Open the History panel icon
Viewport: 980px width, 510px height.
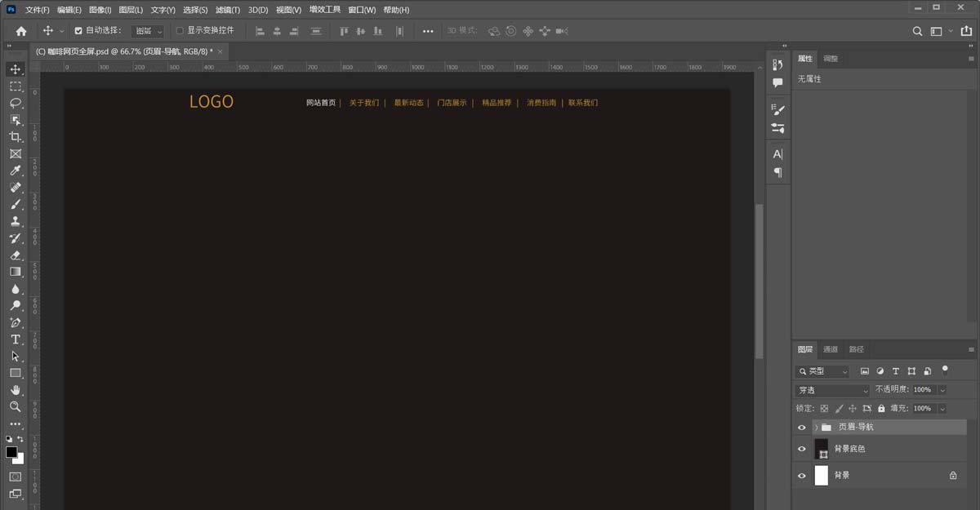click(777, 64)
